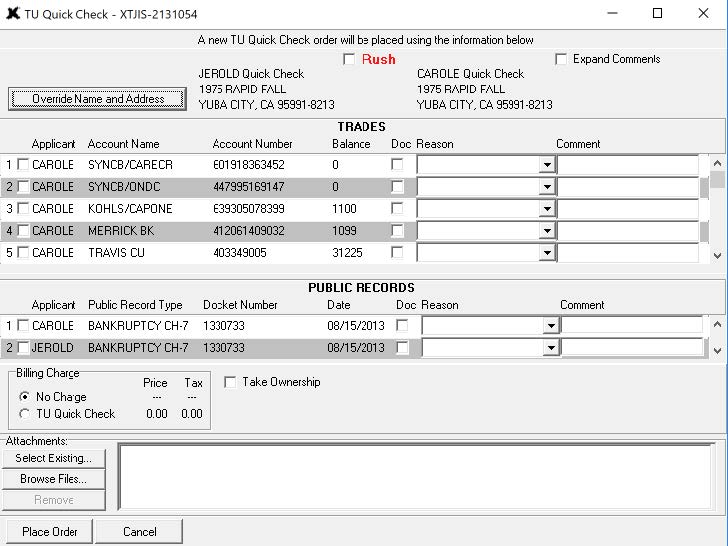Click Trades list scroll down arrow
The width and height of the screenshot is (728, 546).
coord(717,255)
